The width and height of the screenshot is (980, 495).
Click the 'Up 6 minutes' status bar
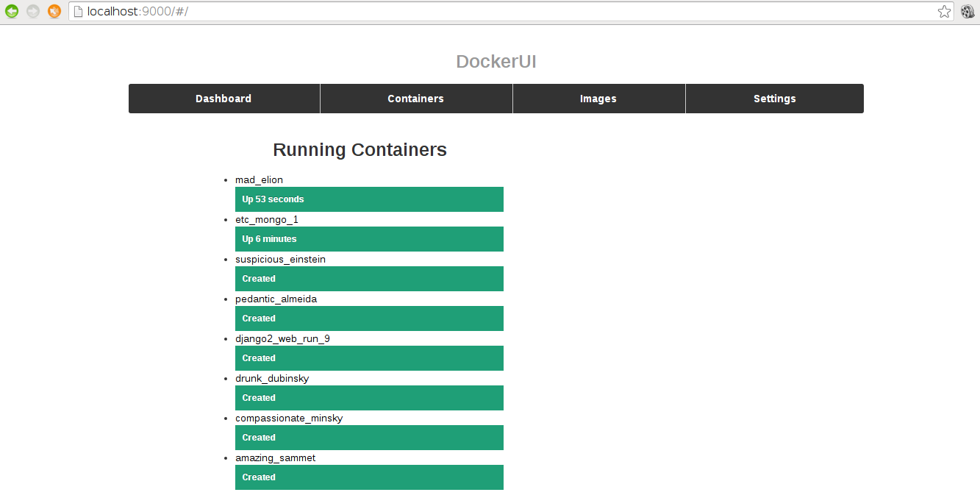369,239
